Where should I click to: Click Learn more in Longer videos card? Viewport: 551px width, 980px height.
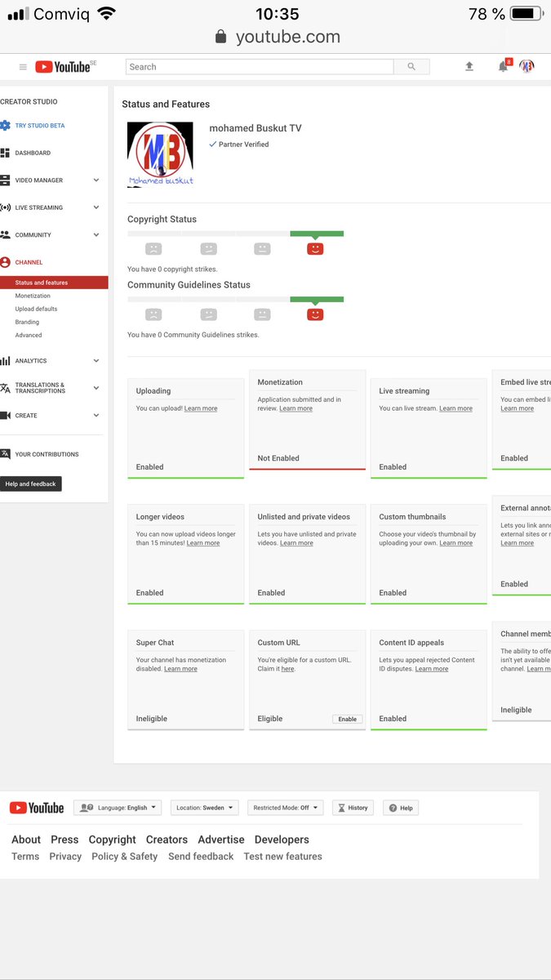tap(203, 543)
